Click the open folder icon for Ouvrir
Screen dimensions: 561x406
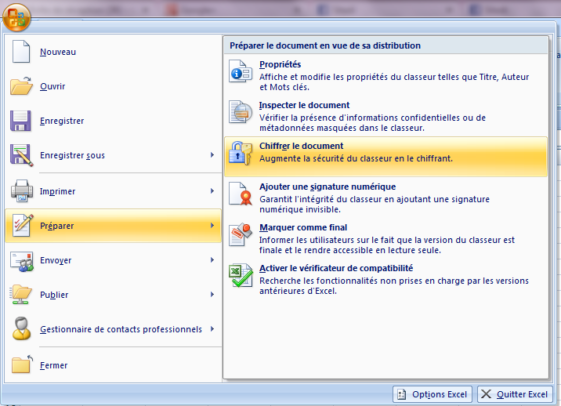(21, 86)
